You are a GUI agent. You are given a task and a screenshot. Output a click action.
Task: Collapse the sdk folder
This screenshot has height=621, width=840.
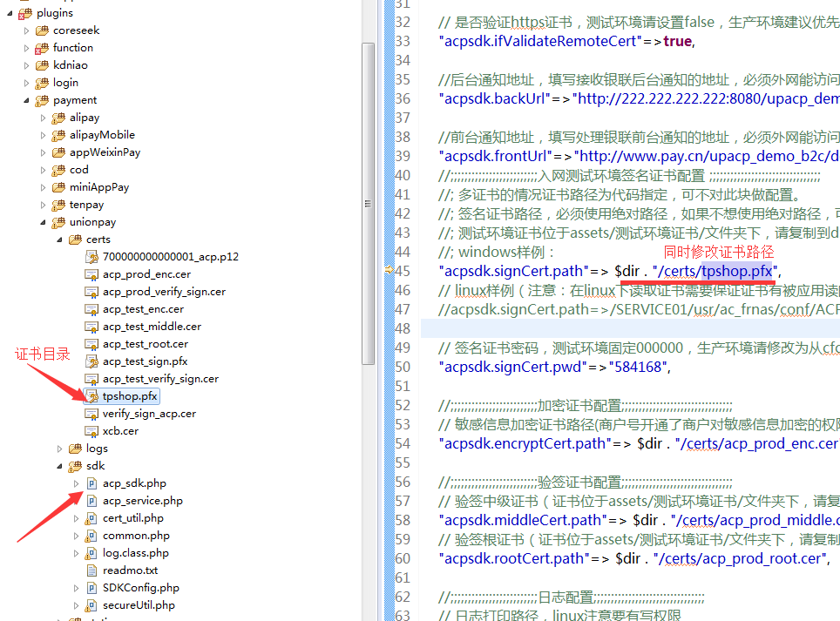[x=59, y=466]
